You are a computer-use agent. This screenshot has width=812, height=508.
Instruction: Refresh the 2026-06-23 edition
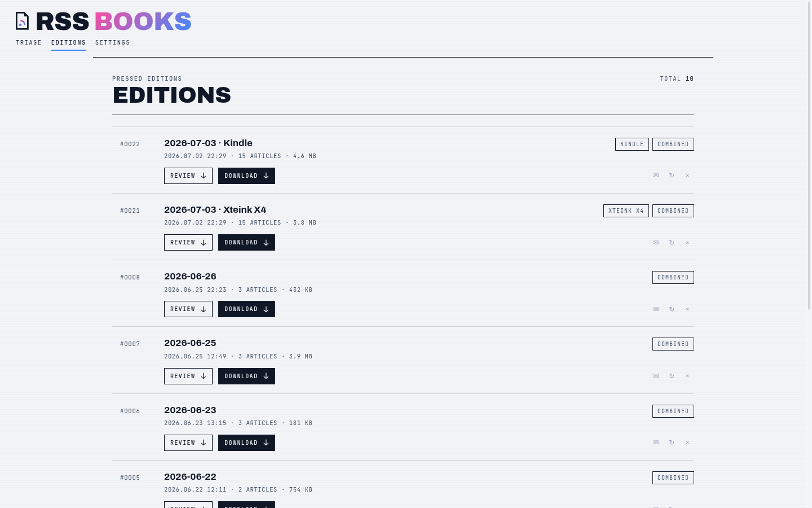coord(672,443)
